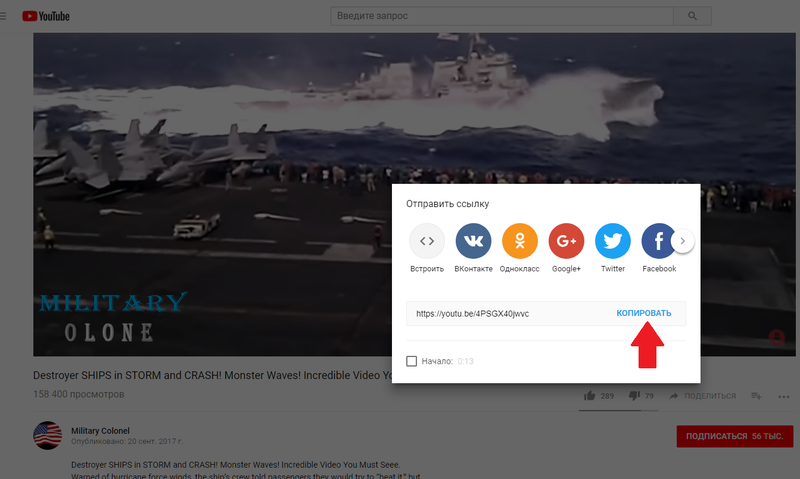
Task: Click the Отправить ссылку dialog heading
Action: click(447, 204)
